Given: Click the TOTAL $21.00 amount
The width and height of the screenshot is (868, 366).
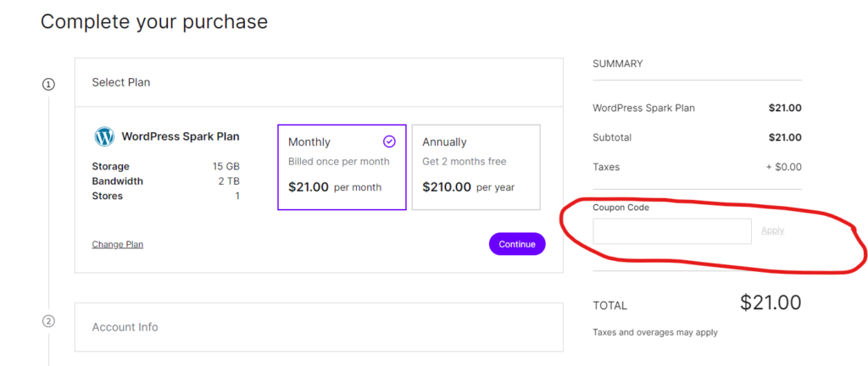Looking at the screenshot, I should click(x=771, y=303).
